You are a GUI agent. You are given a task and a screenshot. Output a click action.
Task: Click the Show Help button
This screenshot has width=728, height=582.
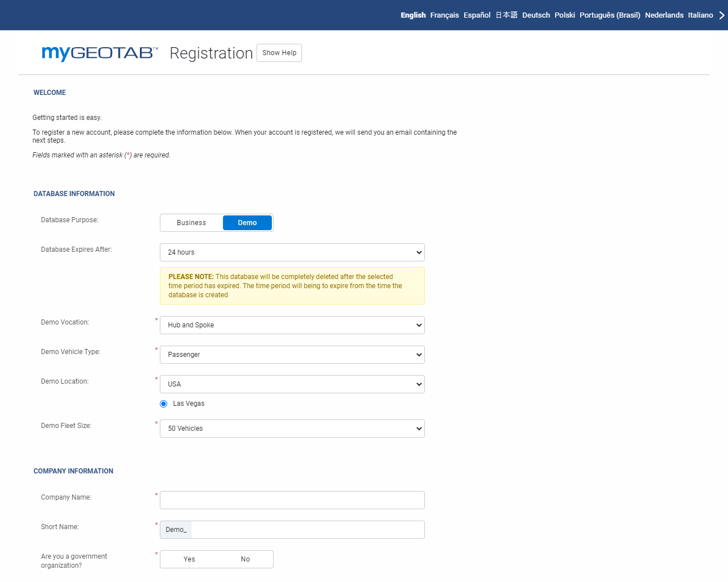(279, 53)
